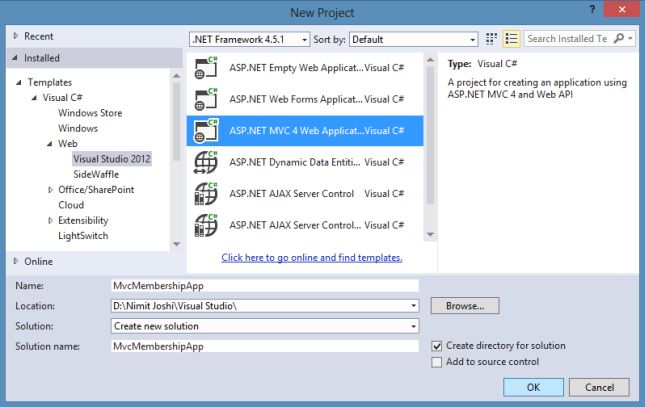The height and width of the screenshot is (407, 645).
Task: Select Cloud in the templates tree
Action: pos(71,205)
